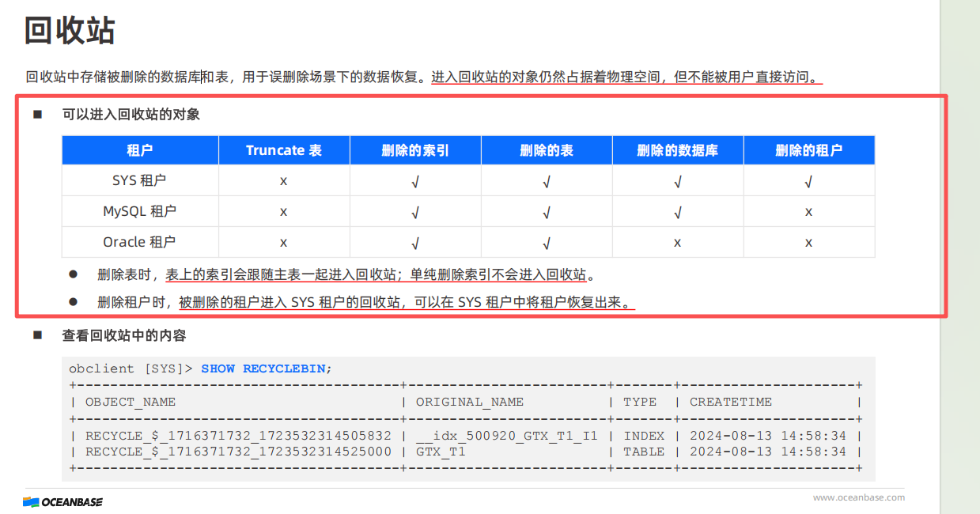The image size is (980, 514).
Task: Click the round bullet before 删除租户时
Action: 73,302
